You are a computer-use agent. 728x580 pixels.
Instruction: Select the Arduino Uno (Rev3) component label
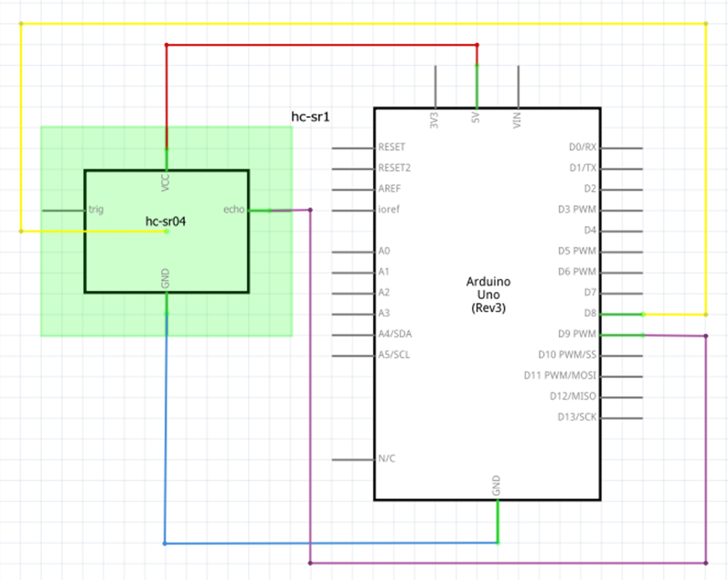[488, 295]
